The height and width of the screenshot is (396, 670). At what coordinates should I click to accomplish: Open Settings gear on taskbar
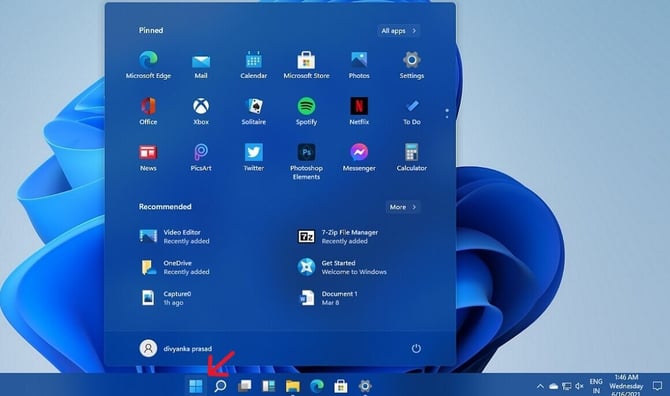click(x=365, y=386)
